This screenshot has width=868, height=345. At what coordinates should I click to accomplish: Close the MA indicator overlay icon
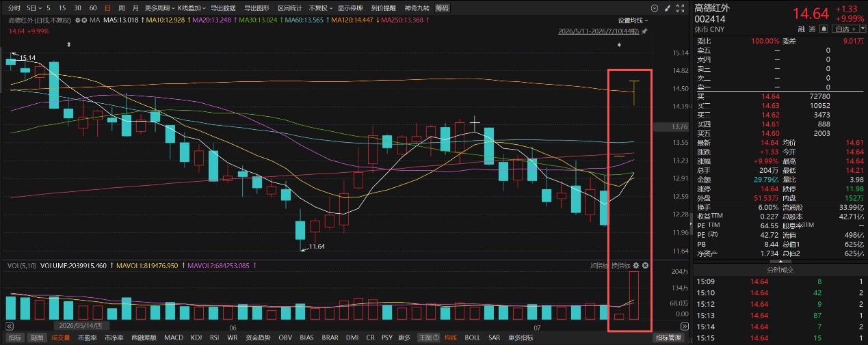(x=85, y=20)
